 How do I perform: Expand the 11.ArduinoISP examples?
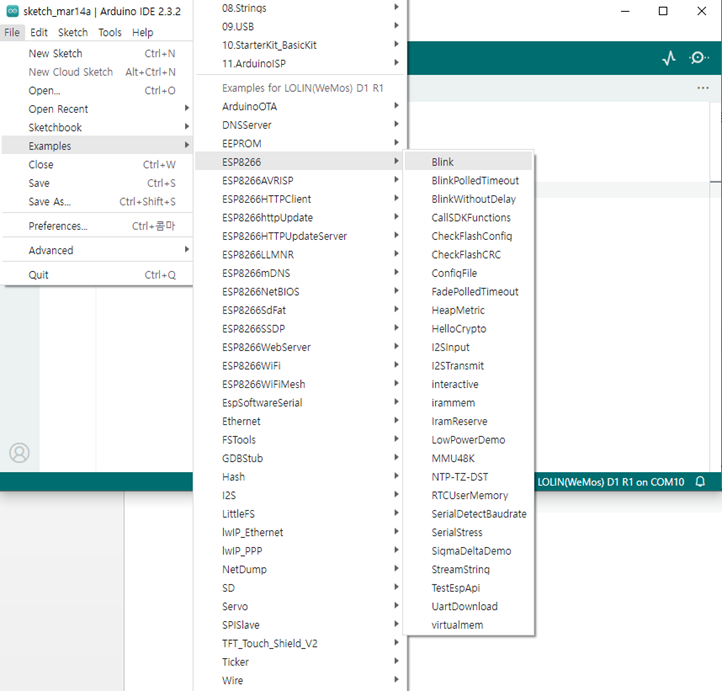300,64
